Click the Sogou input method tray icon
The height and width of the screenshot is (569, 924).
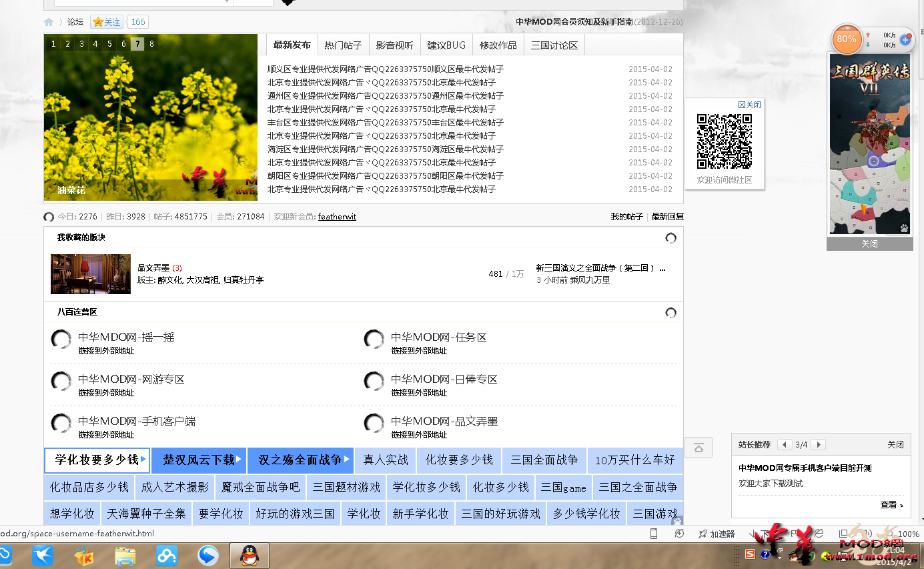[x=750, y=554]
